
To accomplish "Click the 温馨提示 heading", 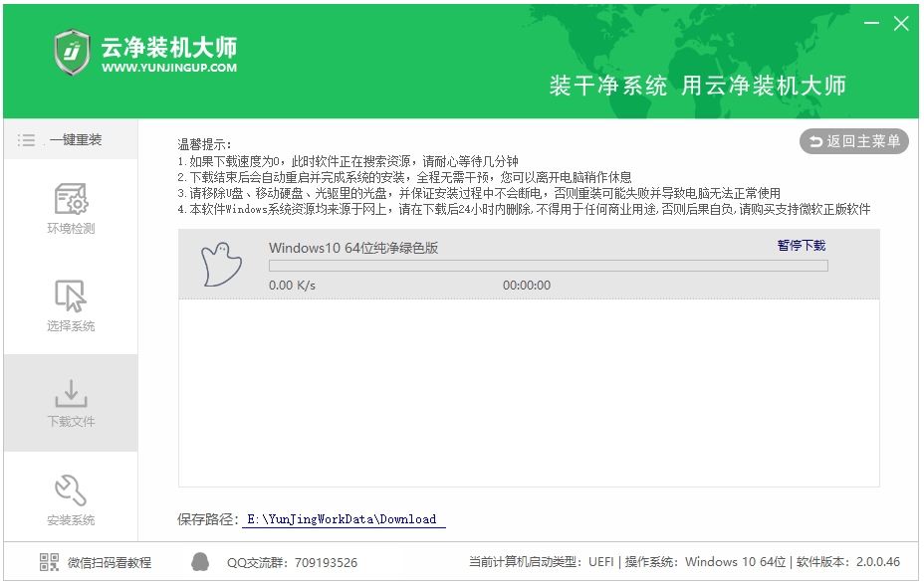I will (x=204, y=144).
